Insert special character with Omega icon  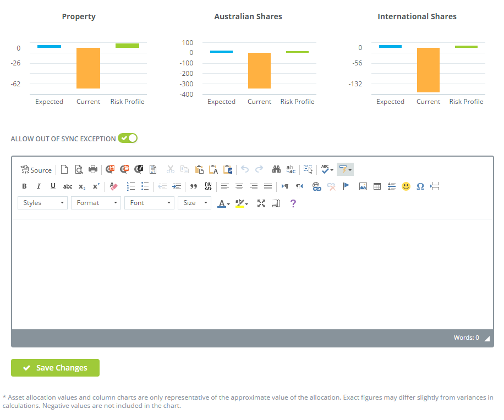420,186
